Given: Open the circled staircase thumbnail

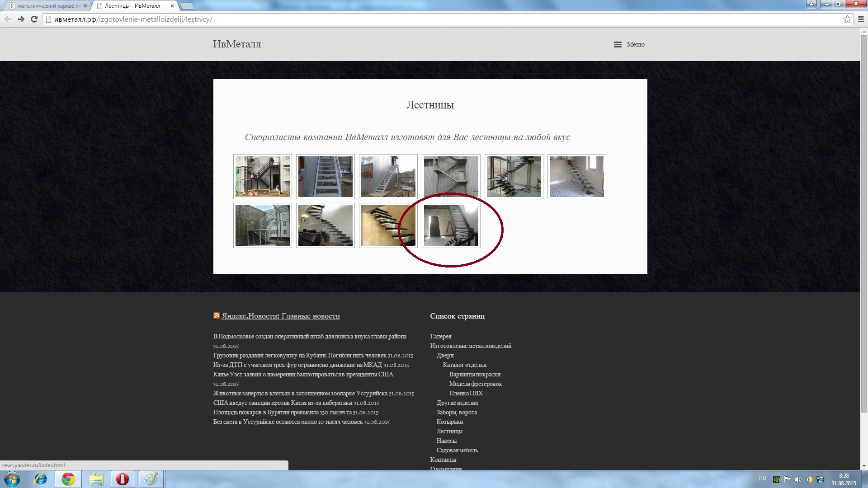Looking at the screenshot, I should point(451,225).
